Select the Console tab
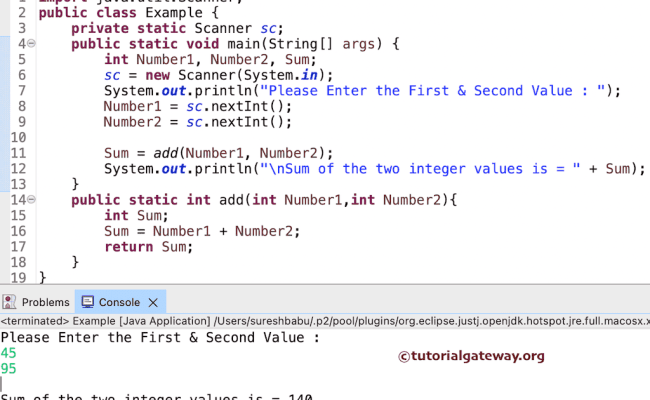650x400 pixels. click(119, 302)
